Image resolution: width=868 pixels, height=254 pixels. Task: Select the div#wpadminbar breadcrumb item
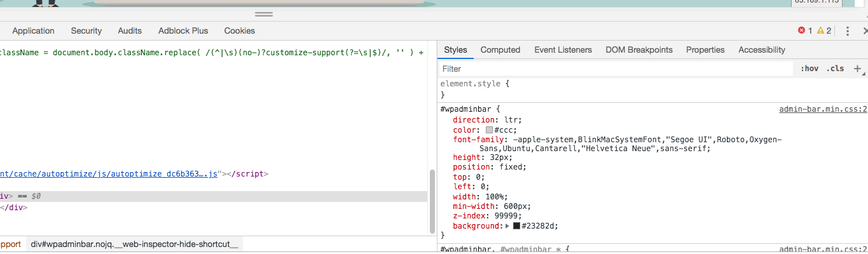coord(134,244)
